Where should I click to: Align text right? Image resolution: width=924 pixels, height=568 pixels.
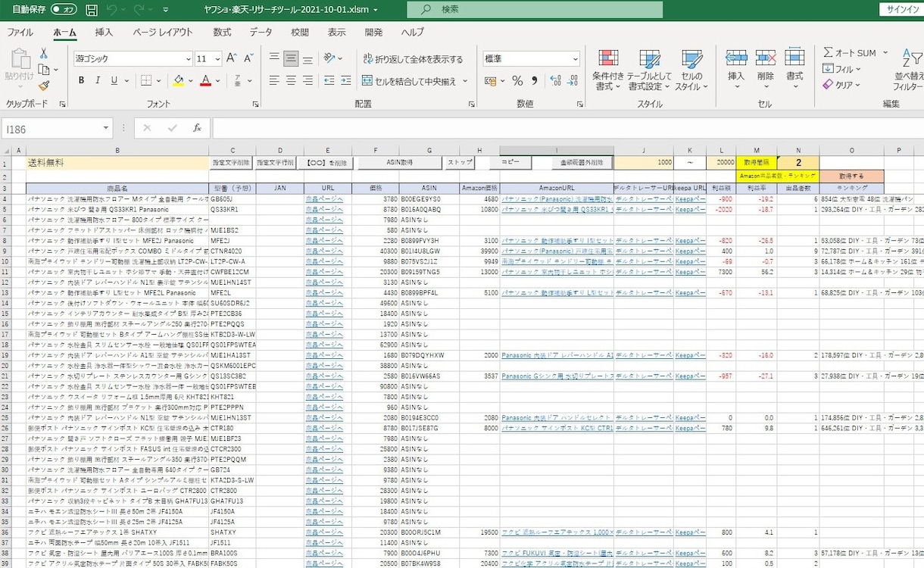click(307, 80)
